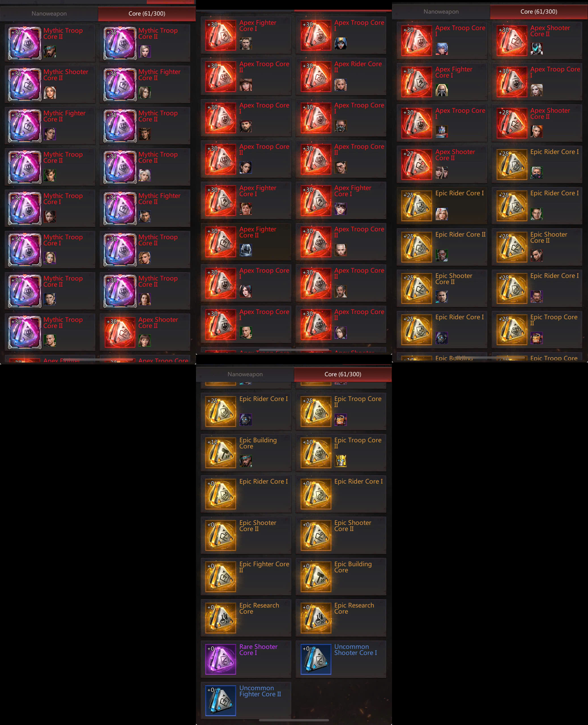Viewport: 588px width, 725px height.
Task: Click knight helmet hero portrait on Apex Fighter Core II
Action: click(x=246, y=250)
